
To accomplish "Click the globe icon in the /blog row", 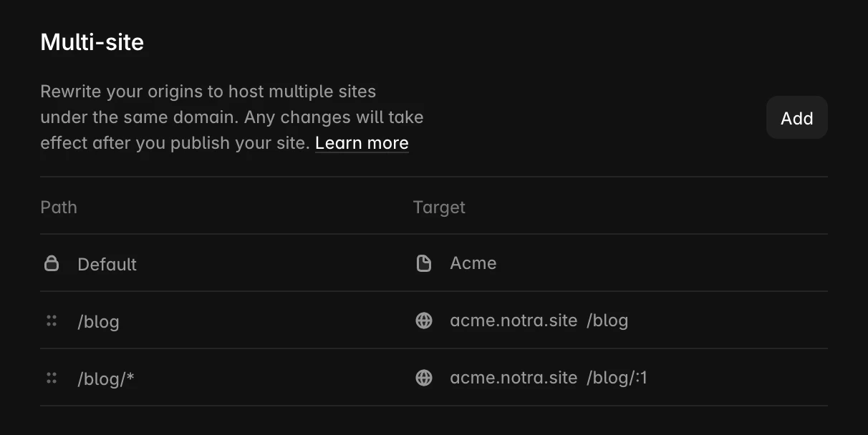I will pyautogui.click(x=424, y=321).
